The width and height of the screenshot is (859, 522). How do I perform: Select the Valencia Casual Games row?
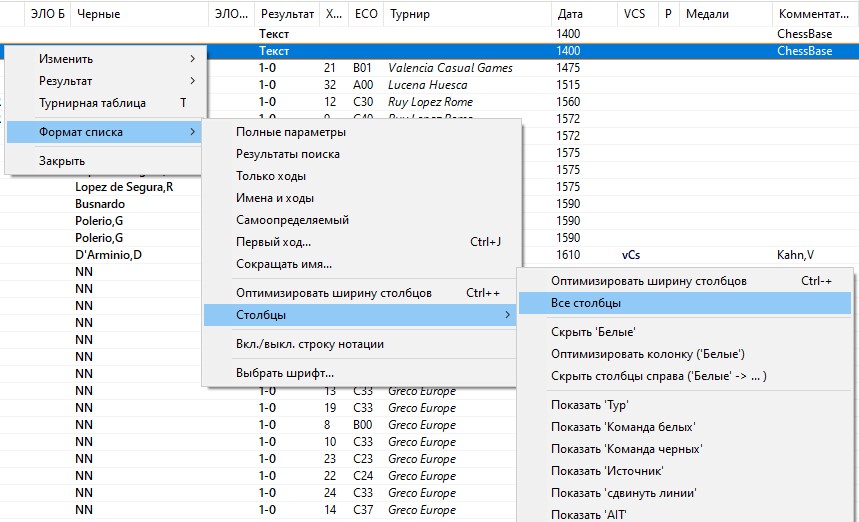click(x=450, y=68)
